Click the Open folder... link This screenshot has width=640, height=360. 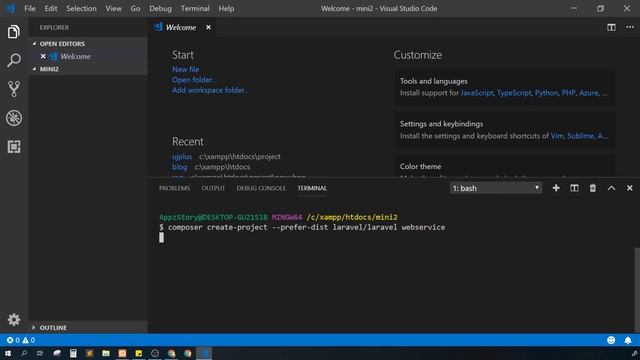[194, 80]
